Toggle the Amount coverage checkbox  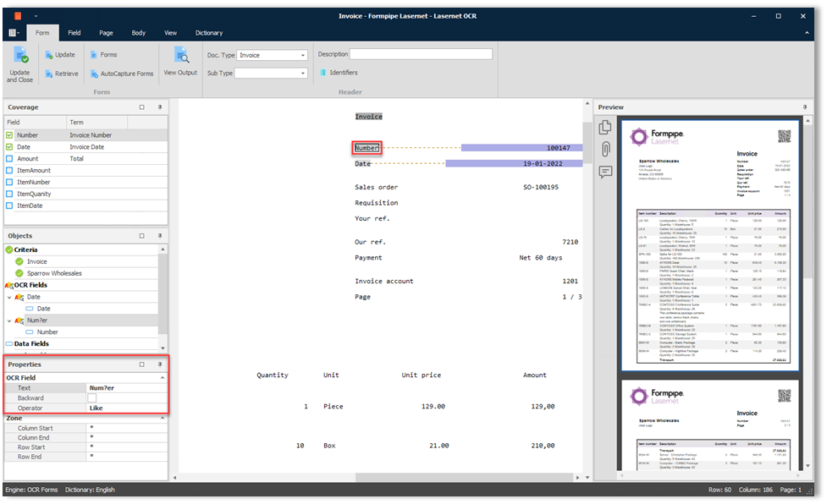click(9, 158)
